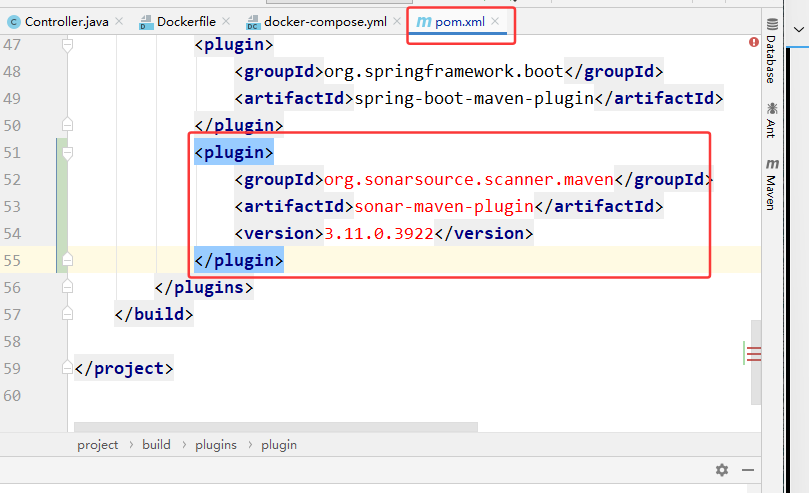Click on spring-boot-maven-plugin text
This screenshot has height=493, width=809.
474,98
